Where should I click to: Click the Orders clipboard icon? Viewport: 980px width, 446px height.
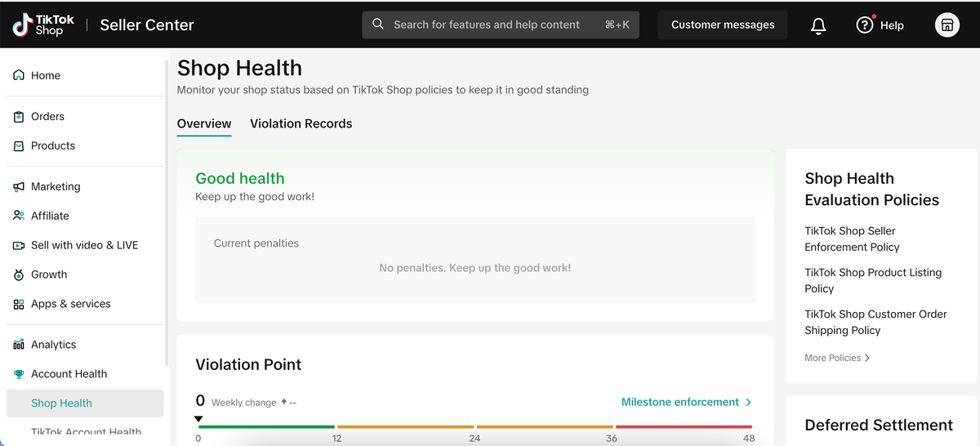coord(19,117)
